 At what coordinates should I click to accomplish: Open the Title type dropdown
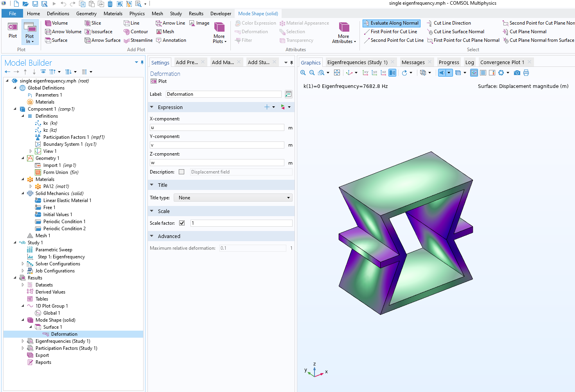coord(233,198)
